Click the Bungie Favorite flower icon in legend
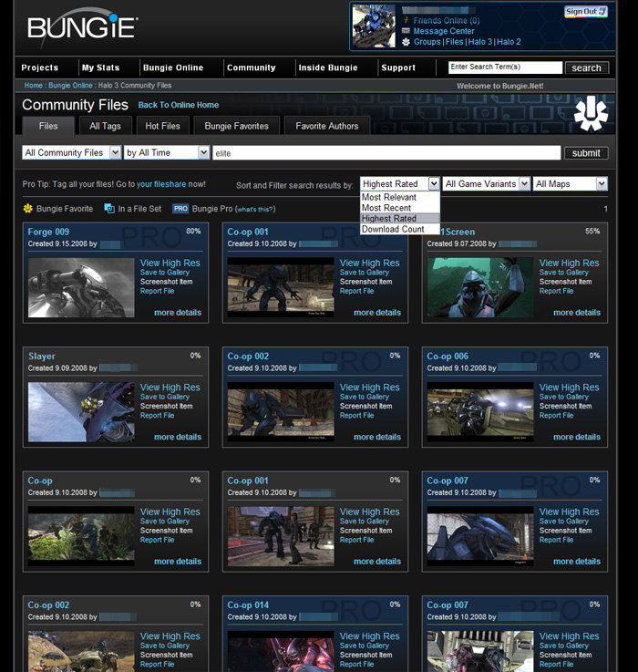Image resolution: width=638 pixels, height=672 pixels. click(x=28, y=209)
